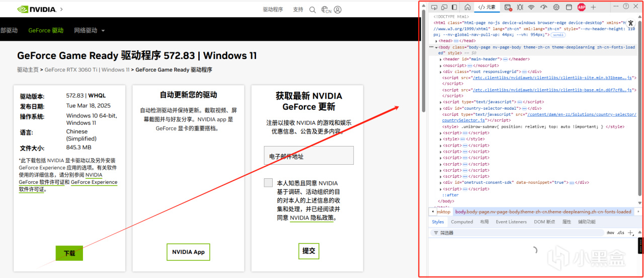Switch to the 元素 Elements tab
644x278 pixels.
coord(487,7)
